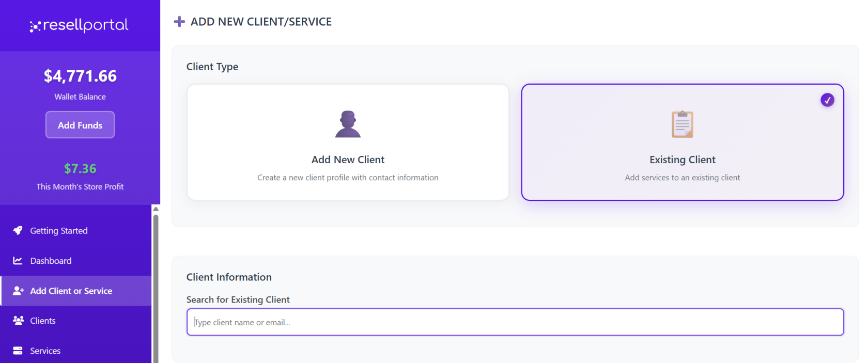The image size is (868, 363).
Task: Click the "ADD NEW CLIENT/SERVICE" page title
Action: (x=261, y=22)
